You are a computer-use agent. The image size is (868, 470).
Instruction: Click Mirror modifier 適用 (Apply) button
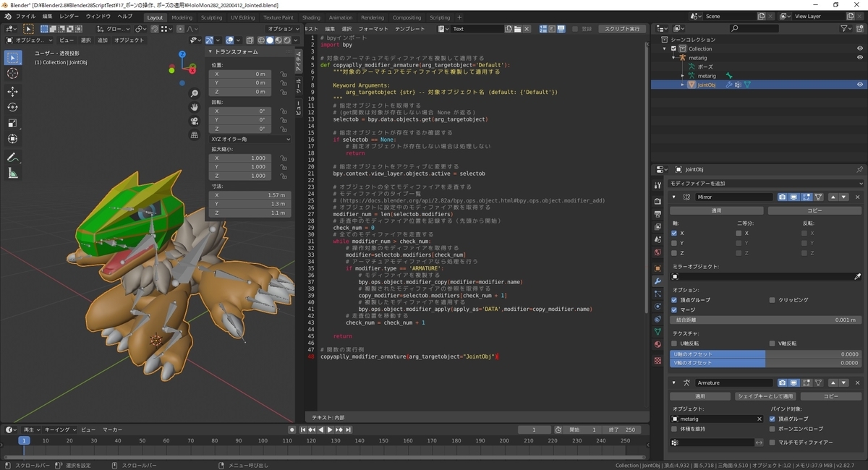coord(716,210)
